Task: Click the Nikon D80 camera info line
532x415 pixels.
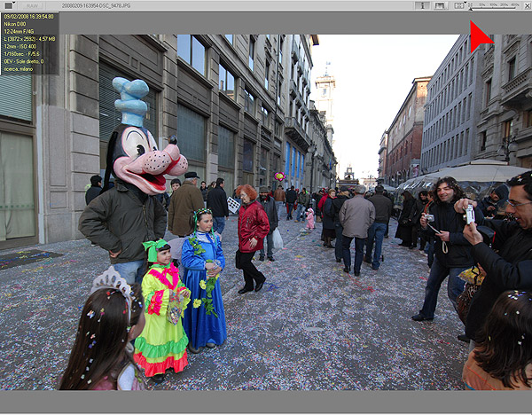Action: pos(14,24)
